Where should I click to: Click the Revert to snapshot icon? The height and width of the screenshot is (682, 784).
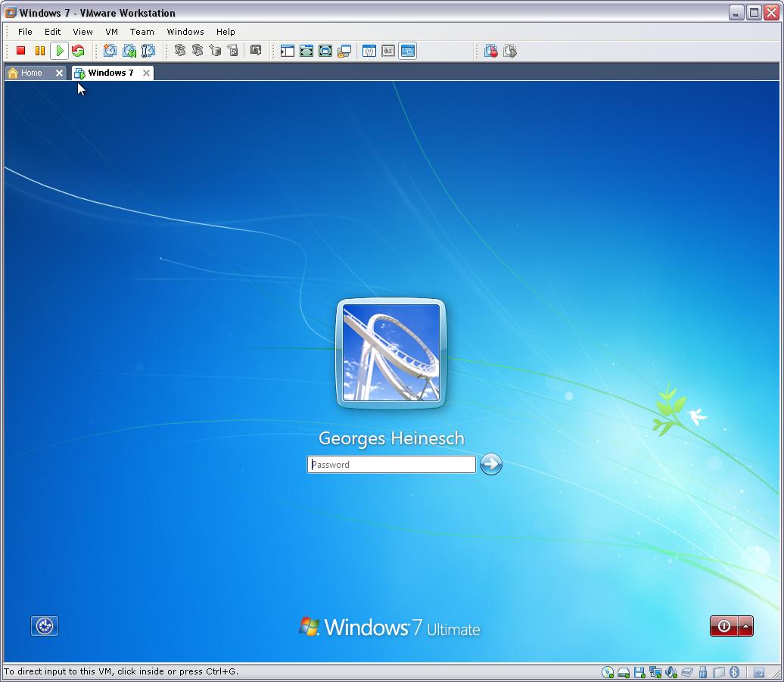click(x=129, y=51)
